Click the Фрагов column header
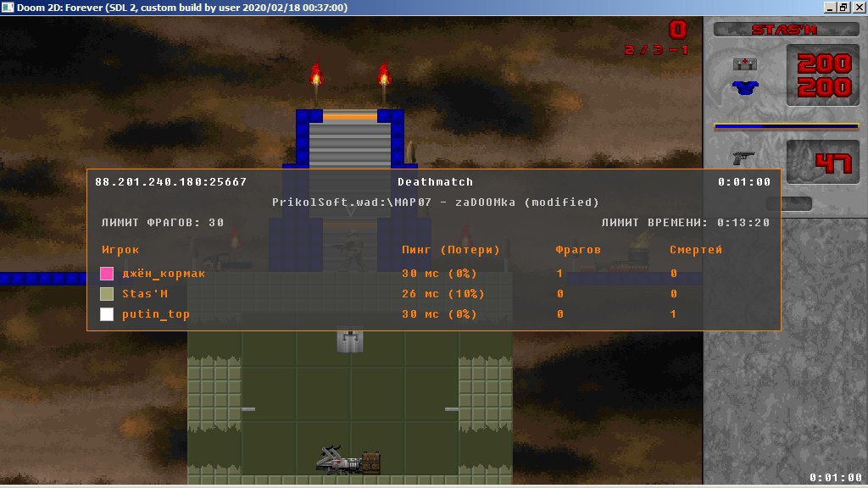This screenshot has width=868, height=488. coord(578,250)
